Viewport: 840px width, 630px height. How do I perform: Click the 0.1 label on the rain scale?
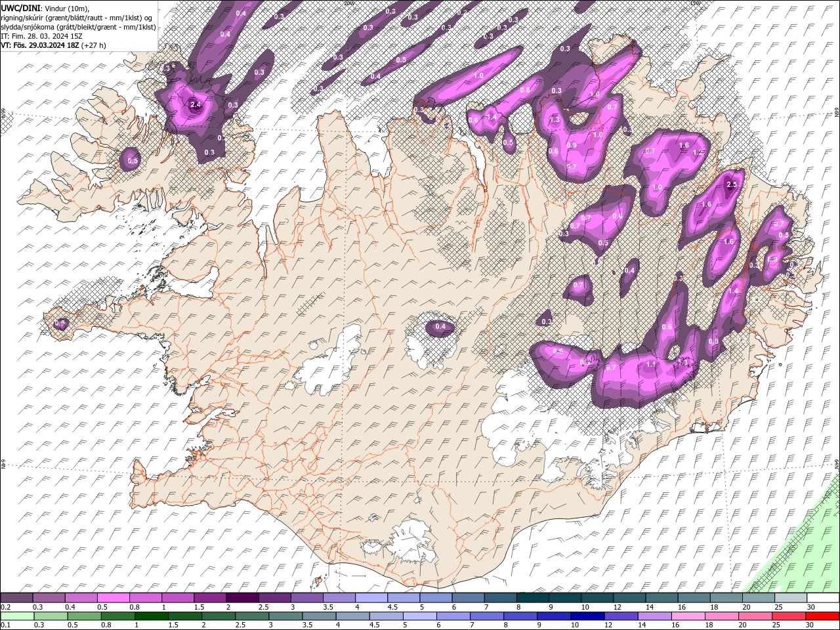(x=5, y=625)
